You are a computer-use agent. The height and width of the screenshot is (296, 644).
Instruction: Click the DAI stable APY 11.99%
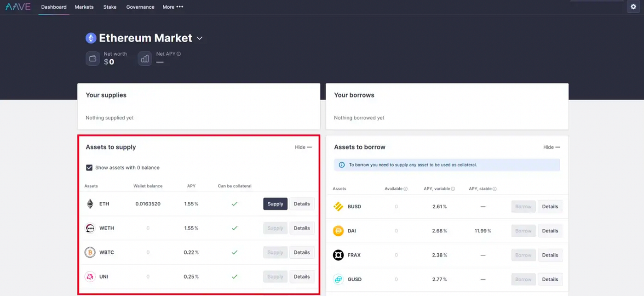[x=483, y=231]
